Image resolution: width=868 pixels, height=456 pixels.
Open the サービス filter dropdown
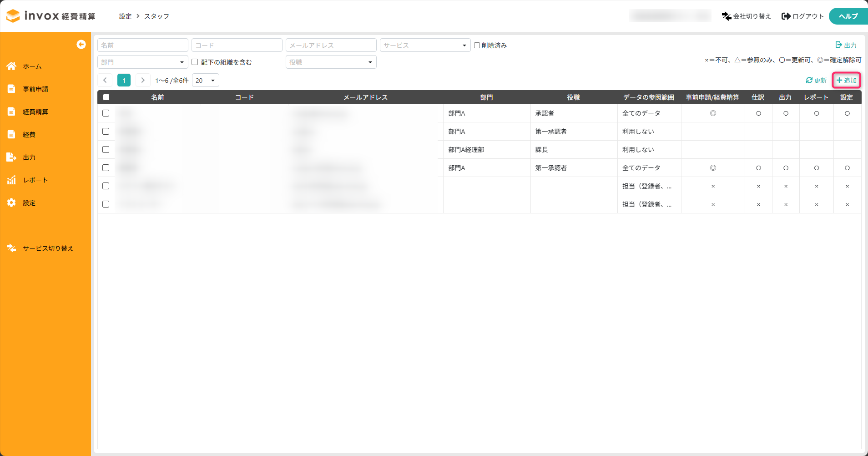pos(424,45)
